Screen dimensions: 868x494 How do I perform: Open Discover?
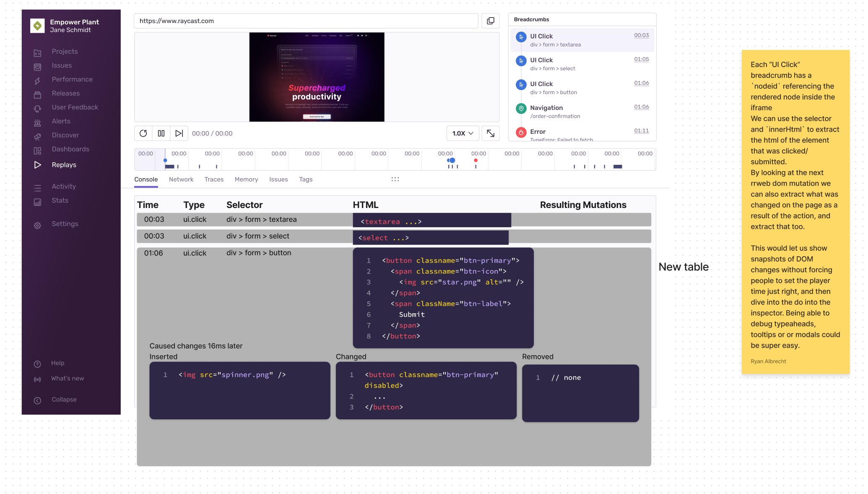pyautogui.click(x=65, y=135)
